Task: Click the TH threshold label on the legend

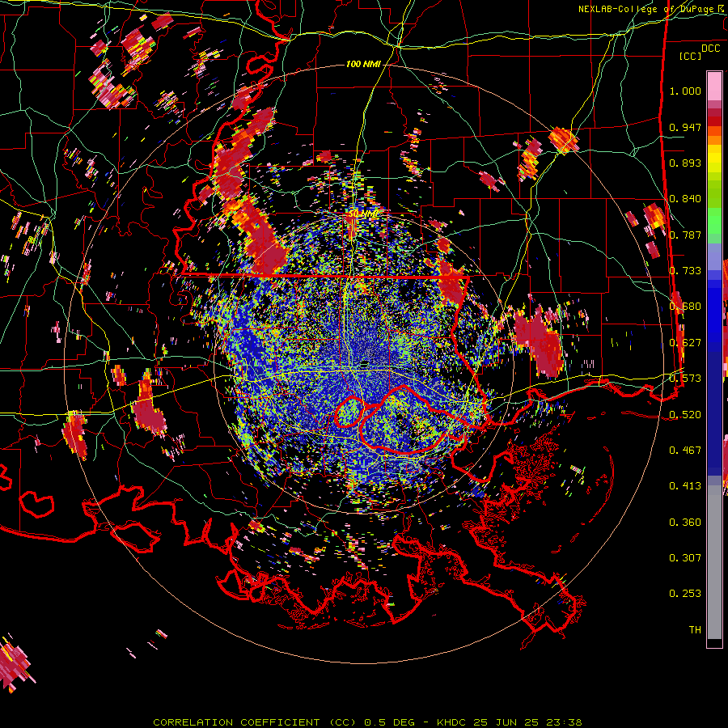Action: pos(695,630)
